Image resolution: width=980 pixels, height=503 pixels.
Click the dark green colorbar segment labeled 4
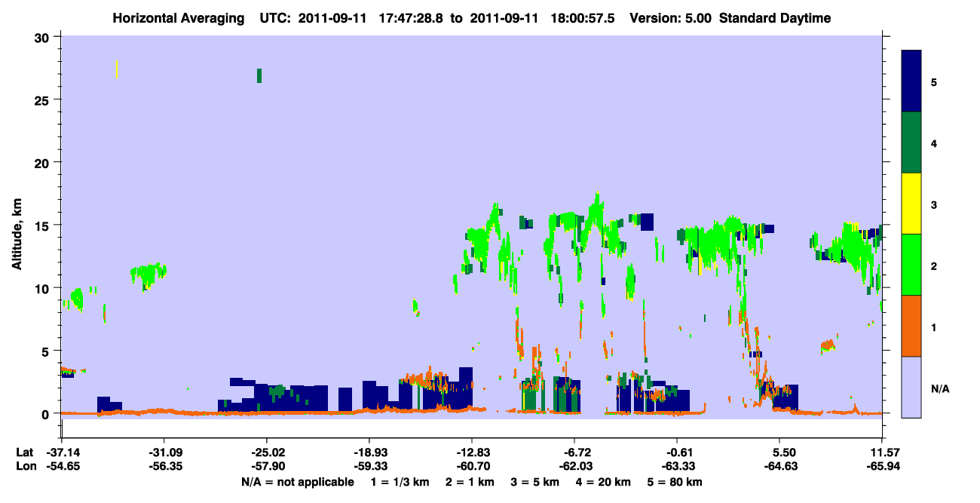[x=911, y=143]
